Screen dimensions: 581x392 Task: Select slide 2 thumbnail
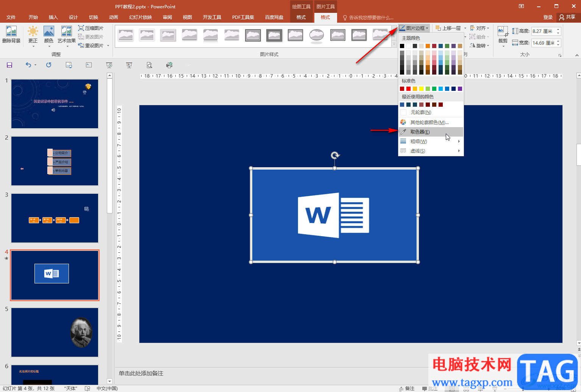(55, 161)
